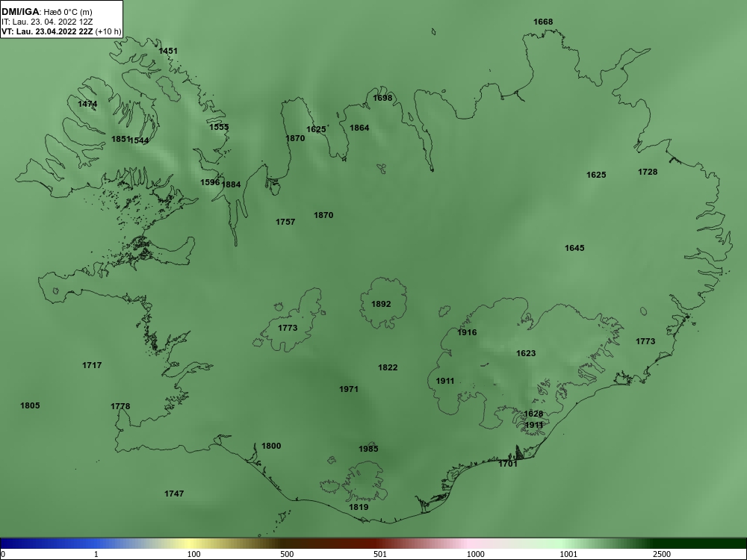Click the freezing level value 1668
The height and width of the screenshot is (560, 747).
point(543,22)
